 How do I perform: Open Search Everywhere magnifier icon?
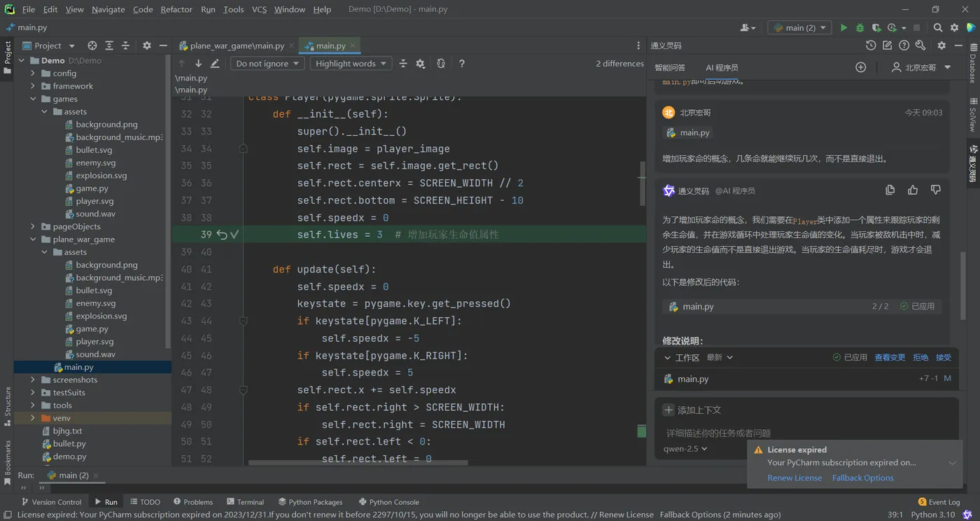(x=938, y=28)
